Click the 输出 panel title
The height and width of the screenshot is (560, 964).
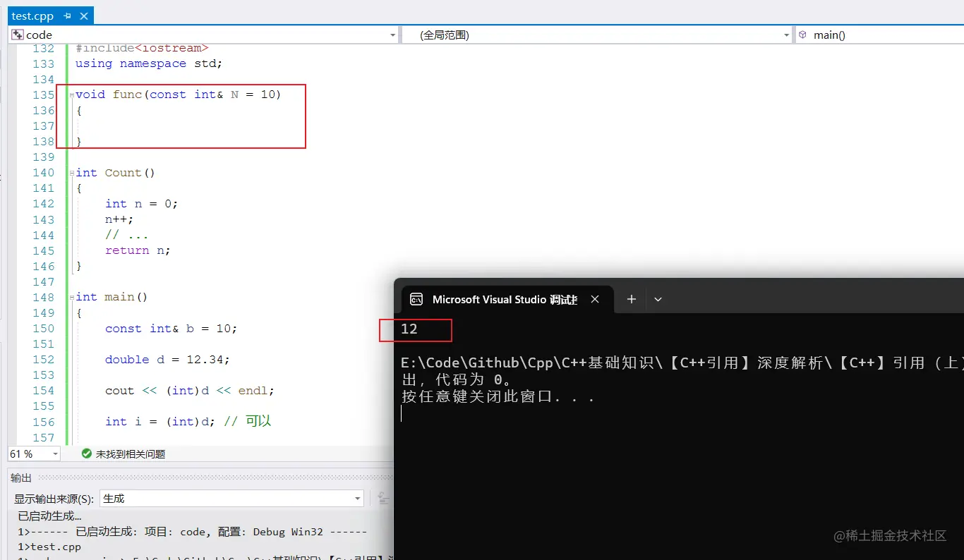(x=21, y=477)
